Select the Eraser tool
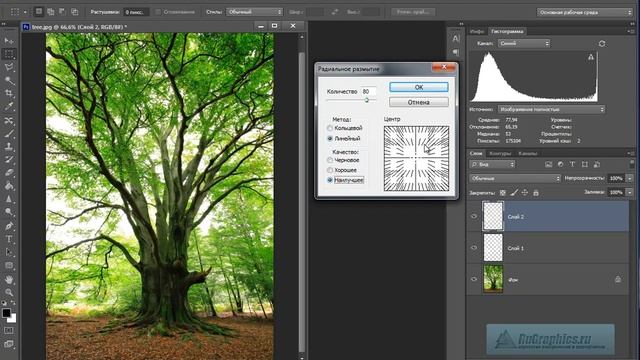The height and width of the screenshot is (360, 640). pos(9,173)
